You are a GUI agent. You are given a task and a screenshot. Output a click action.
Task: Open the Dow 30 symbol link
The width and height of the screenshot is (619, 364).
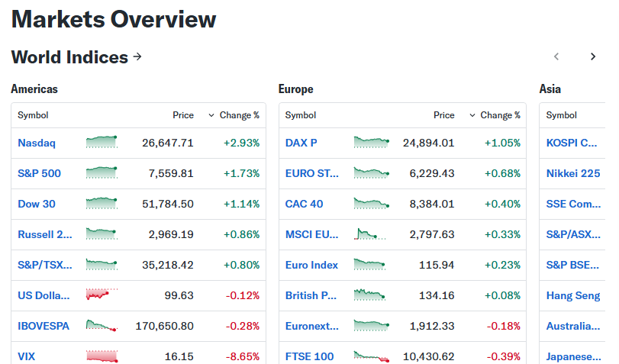(37, 204)
